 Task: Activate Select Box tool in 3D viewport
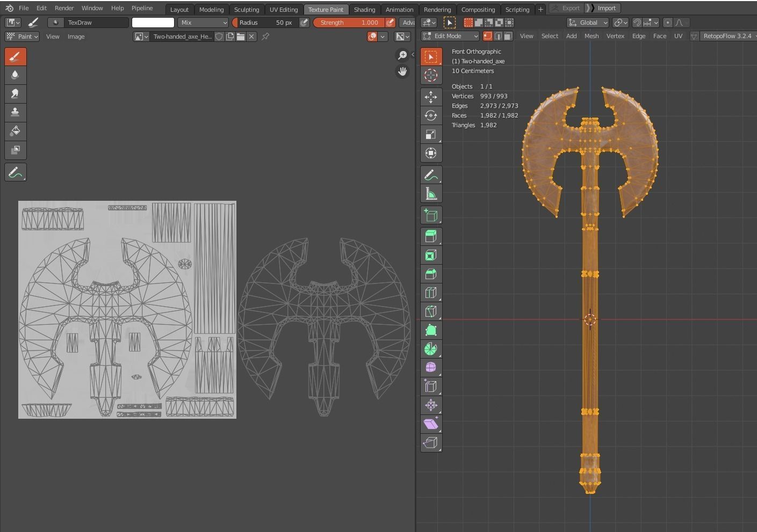(431, 56)
